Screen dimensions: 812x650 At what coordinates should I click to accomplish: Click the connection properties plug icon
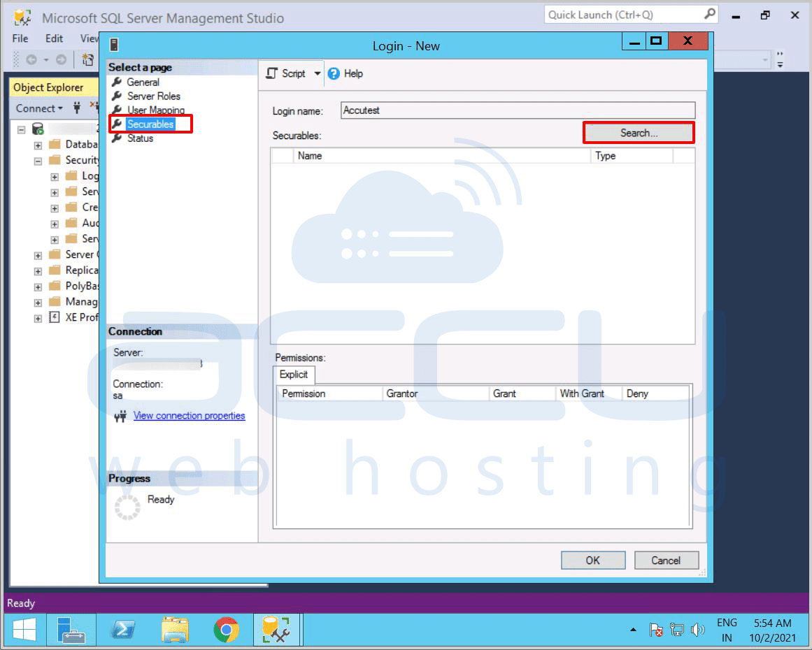pyautogui.click(x=121, y=416)
